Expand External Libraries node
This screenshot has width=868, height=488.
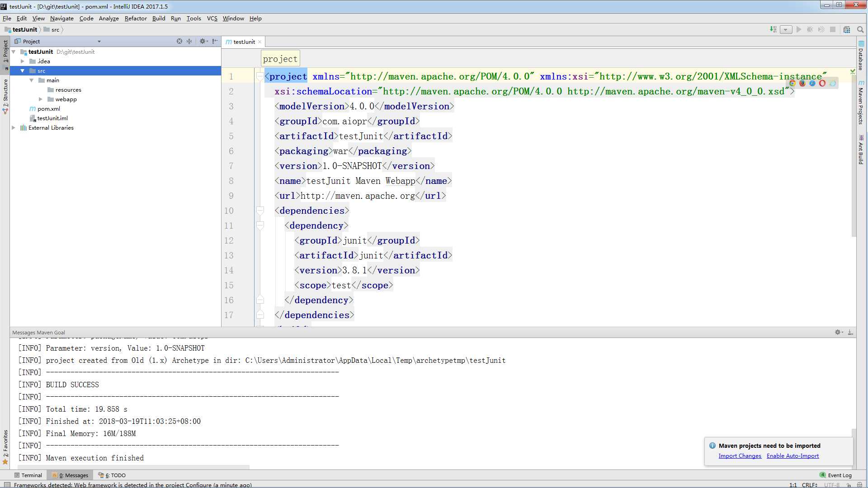[x=14, y=127]
